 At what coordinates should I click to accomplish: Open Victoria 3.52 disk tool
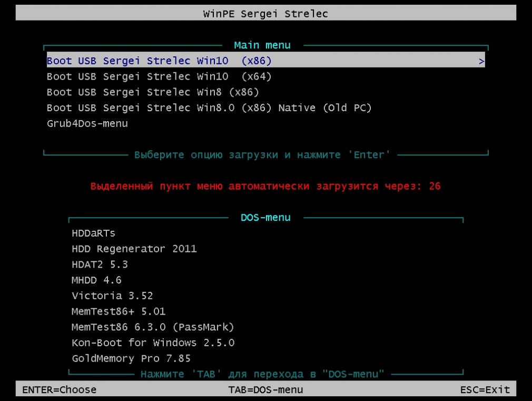112,296
